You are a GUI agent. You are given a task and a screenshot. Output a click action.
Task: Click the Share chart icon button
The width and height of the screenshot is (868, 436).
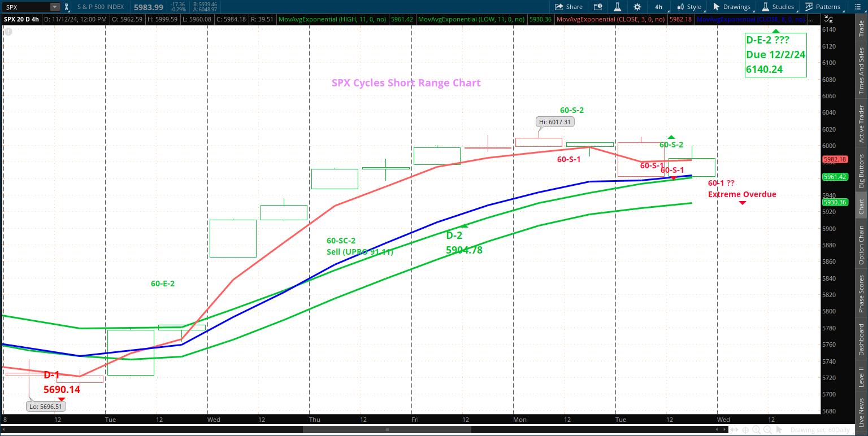point(568,7)
